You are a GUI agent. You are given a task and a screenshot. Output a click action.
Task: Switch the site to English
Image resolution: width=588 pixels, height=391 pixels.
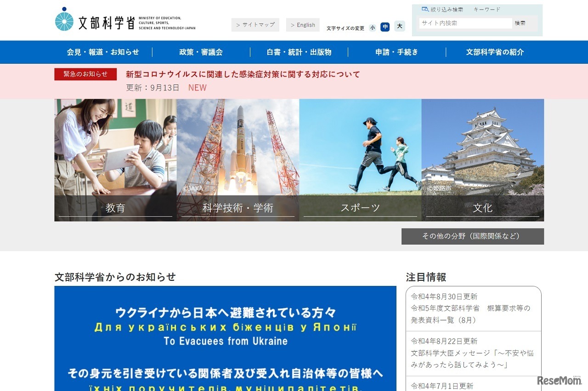pyautogui.click(x=303, y=25)
